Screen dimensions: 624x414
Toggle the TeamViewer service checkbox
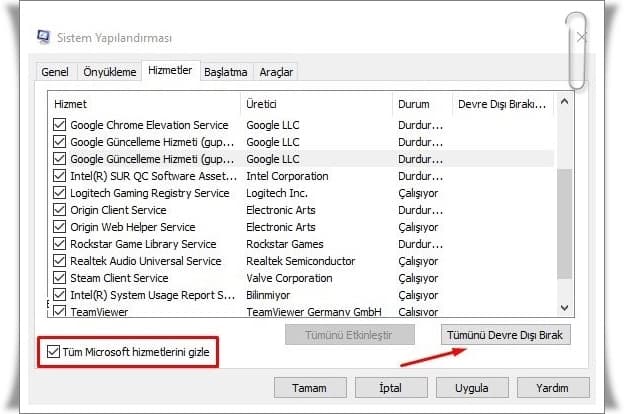59,311
